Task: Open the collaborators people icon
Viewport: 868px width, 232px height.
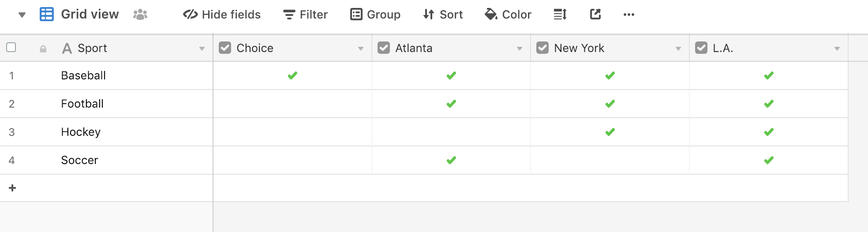Action: (140, 15)
